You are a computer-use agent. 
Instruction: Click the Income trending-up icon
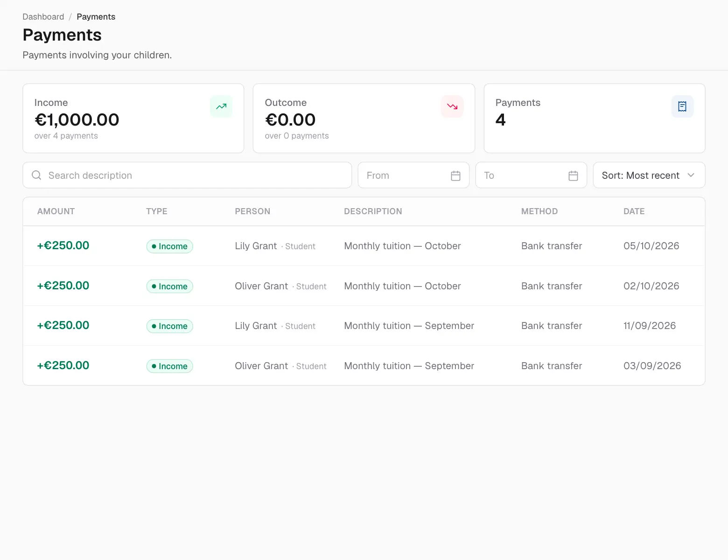tap(221, 106)
